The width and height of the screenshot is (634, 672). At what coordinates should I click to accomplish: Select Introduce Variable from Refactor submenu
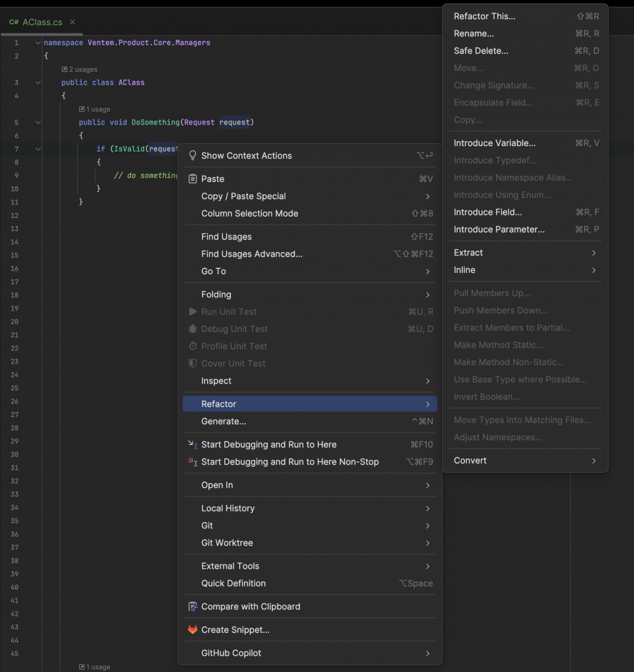click(x=495, y=143)
